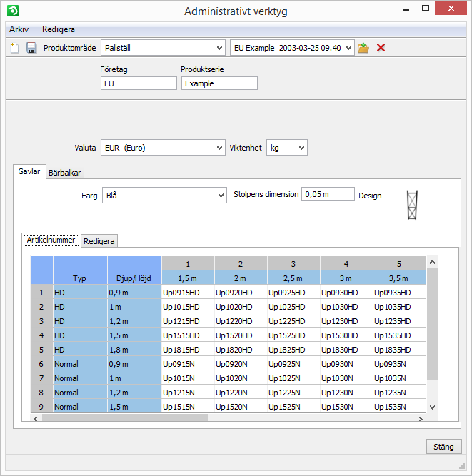Select table cell Up0915HD

click(x=188, y=293)
